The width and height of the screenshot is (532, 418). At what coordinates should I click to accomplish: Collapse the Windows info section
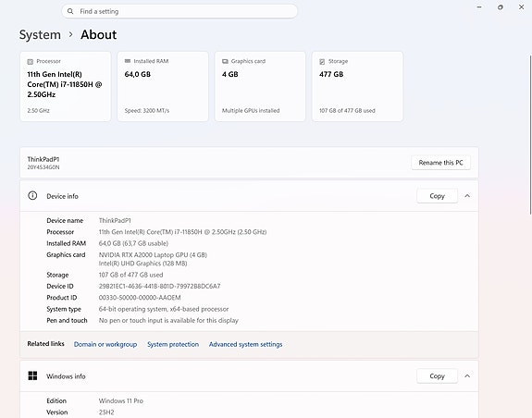coord(467,376)
